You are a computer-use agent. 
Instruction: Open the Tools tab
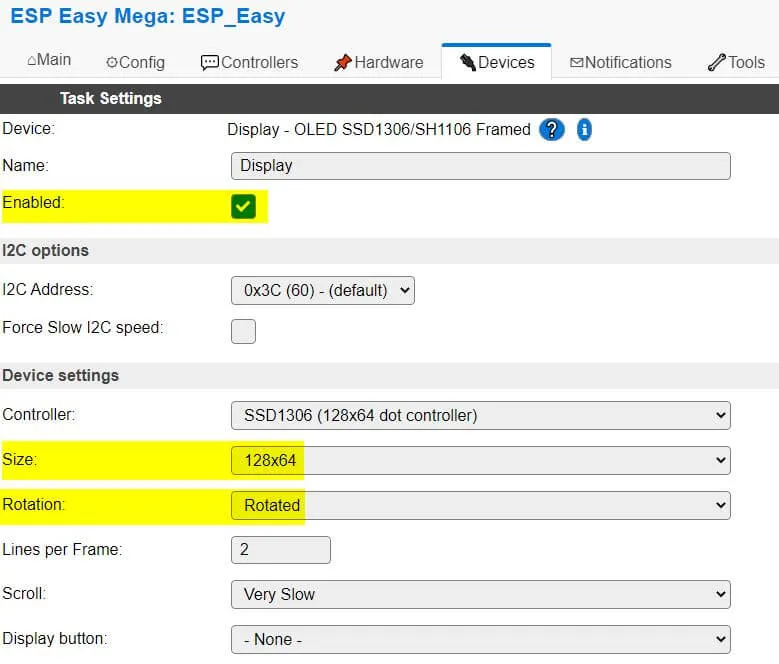pos(736,63)
